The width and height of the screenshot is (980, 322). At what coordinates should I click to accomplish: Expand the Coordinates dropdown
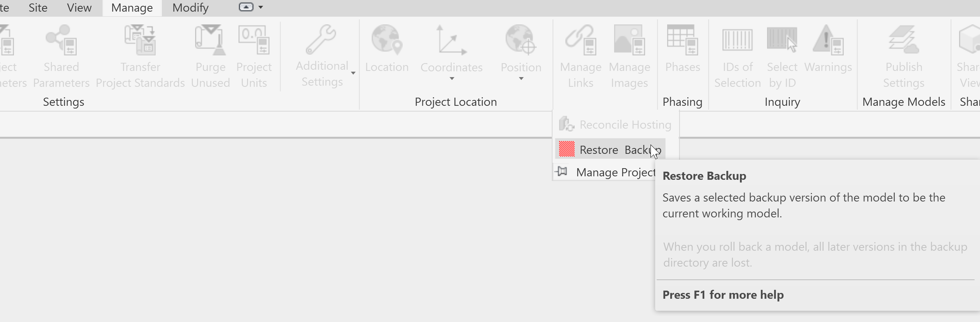[451, 78]
